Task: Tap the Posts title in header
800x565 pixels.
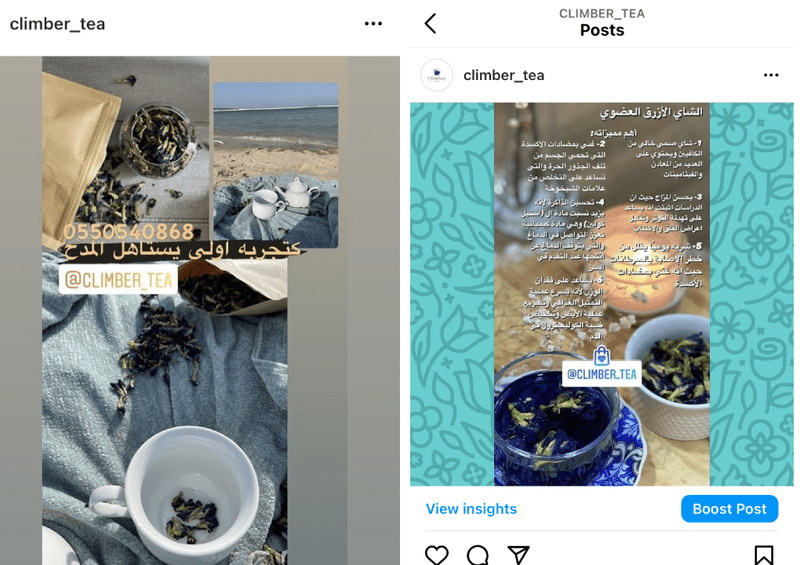Action: tap(602, 30)
